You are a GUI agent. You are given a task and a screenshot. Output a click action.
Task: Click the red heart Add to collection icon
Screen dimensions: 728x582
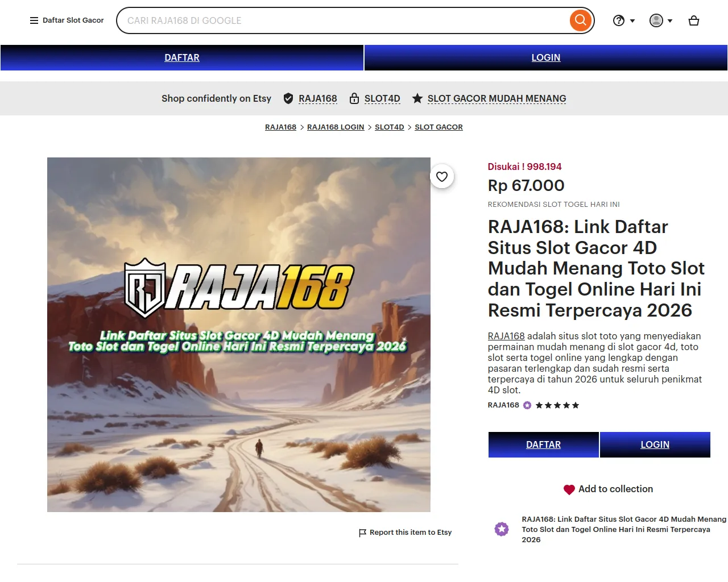(569, 489)
